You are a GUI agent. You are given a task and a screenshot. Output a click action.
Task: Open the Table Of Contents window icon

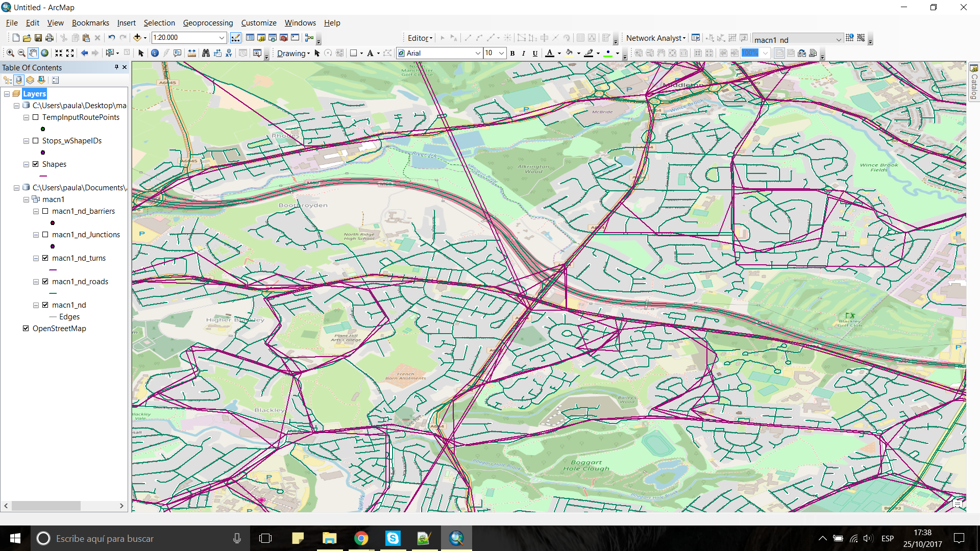(x=250, y=38)
